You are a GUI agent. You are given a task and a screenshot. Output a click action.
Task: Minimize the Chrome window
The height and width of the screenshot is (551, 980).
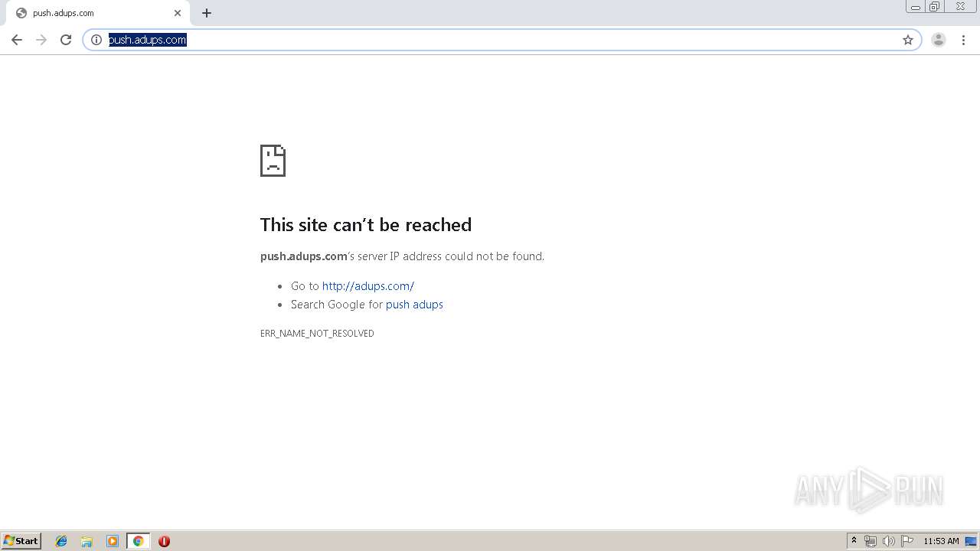pyautogui.click(x=916, y=7)
